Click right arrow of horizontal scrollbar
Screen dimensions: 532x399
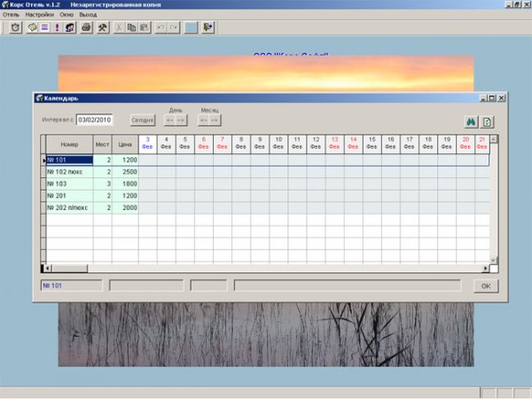pos(485,268)
